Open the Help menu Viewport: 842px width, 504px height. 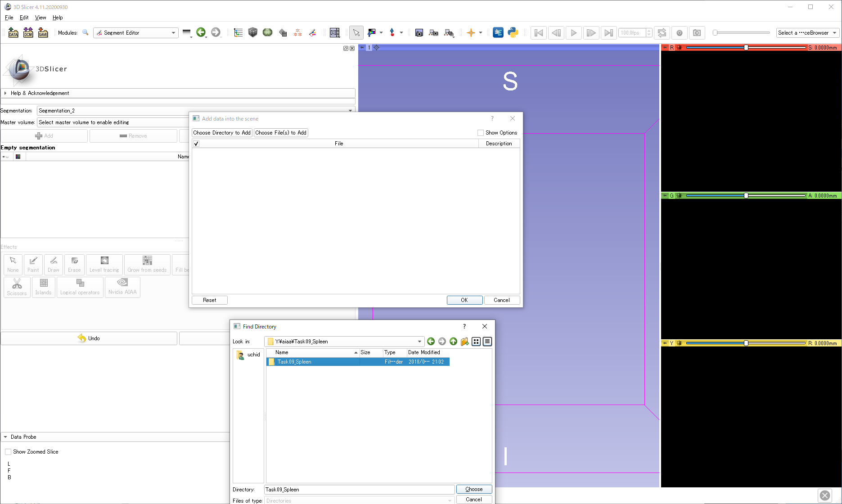[x=58, y=18]
